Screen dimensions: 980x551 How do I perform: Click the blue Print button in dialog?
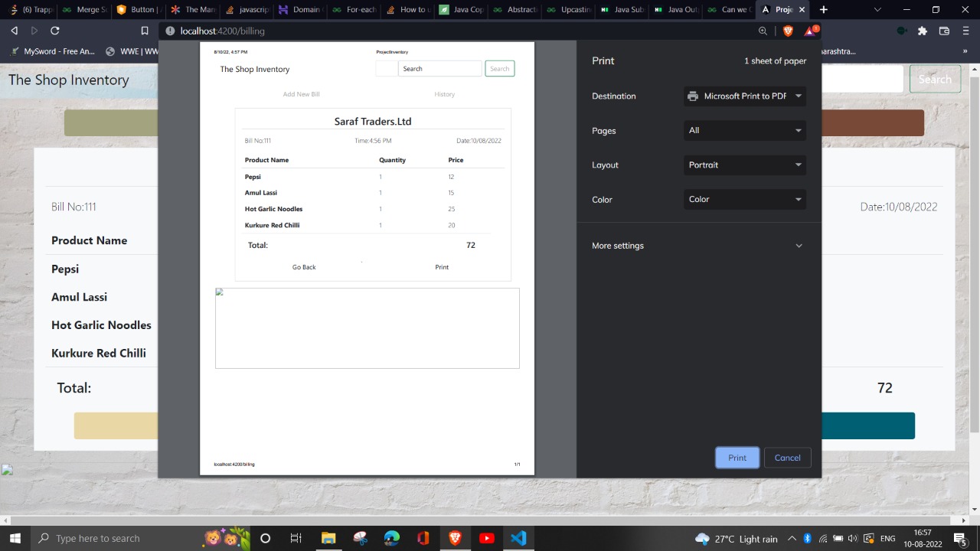[x=737, y=458]
